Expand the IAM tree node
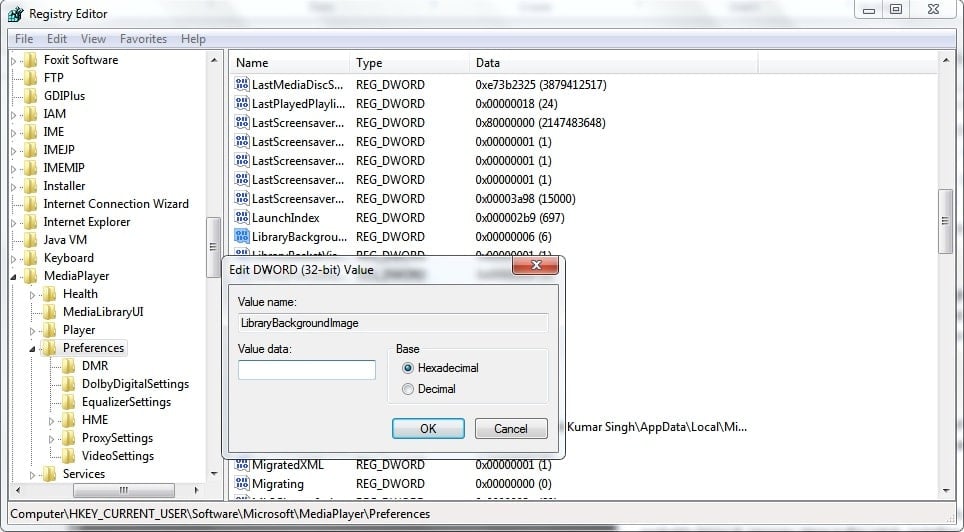The height and width of the screenshot is (532, 964). 14,114
